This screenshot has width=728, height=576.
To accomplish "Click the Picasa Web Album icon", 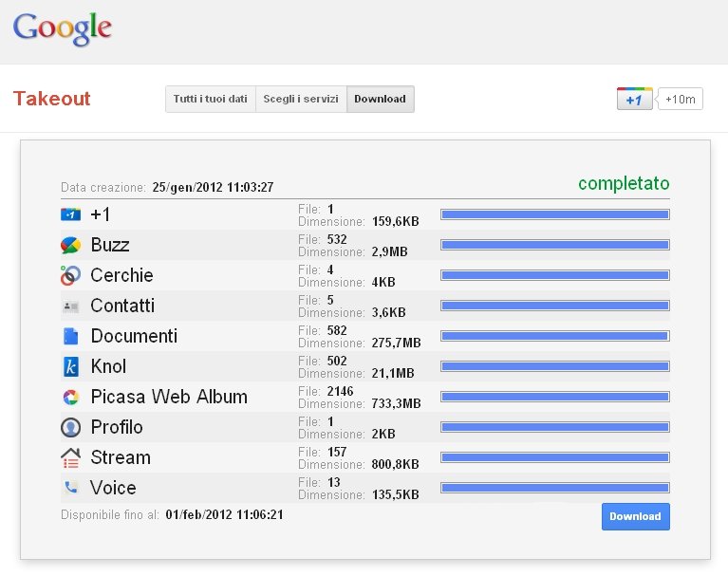I will [70, 397].
